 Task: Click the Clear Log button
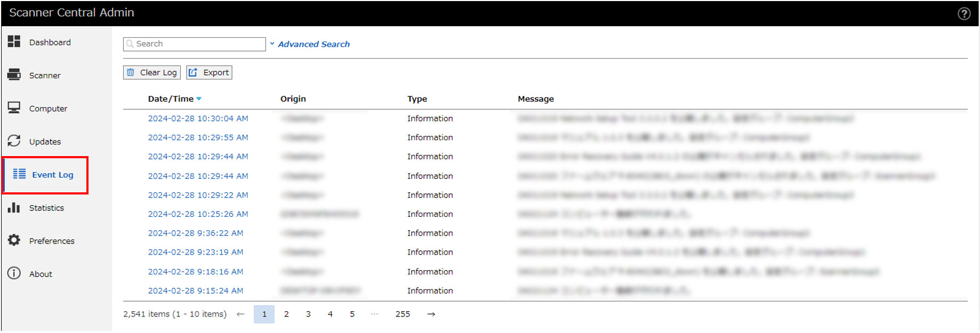(x=152, y=72)
